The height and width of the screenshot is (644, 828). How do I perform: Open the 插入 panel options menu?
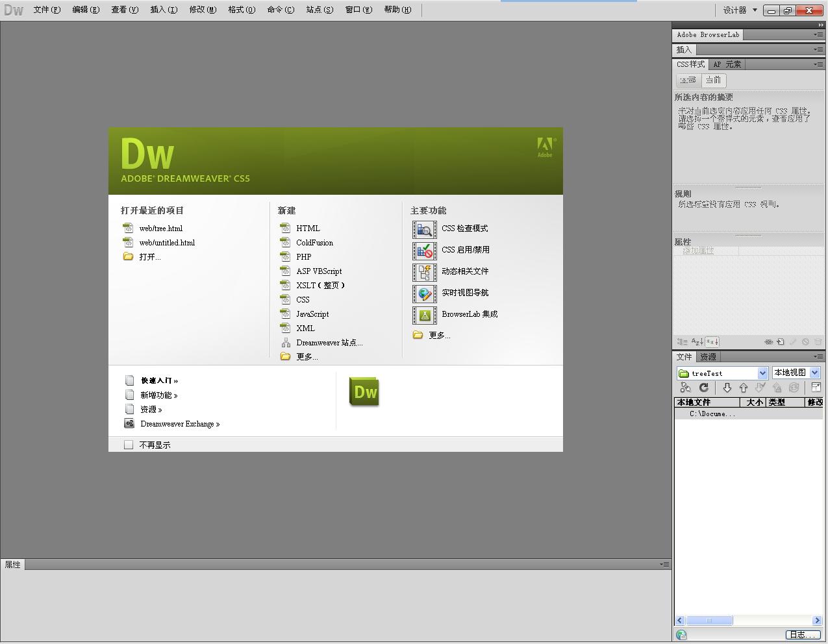pyautogui.click(x=819, y=50)
